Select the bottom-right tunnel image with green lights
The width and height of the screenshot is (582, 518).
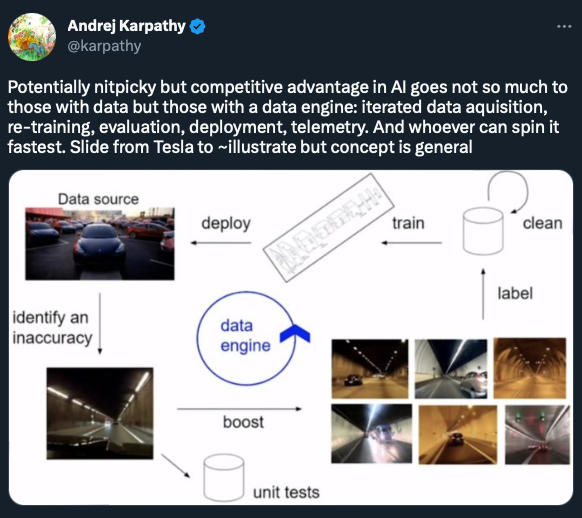(537, 435)
